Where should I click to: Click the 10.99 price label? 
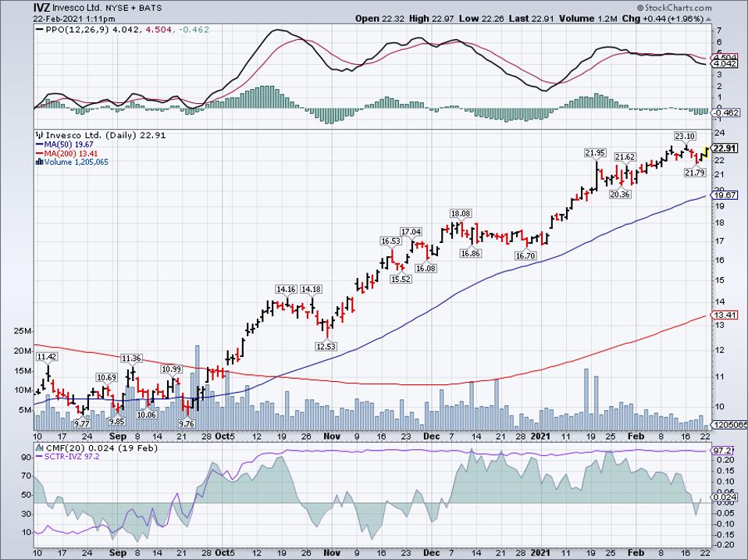(x=171, y=369)
